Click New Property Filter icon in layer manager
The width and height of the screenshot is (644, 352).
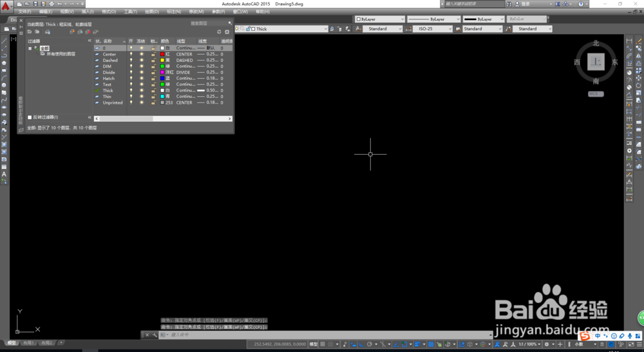[x=29, y=32]
